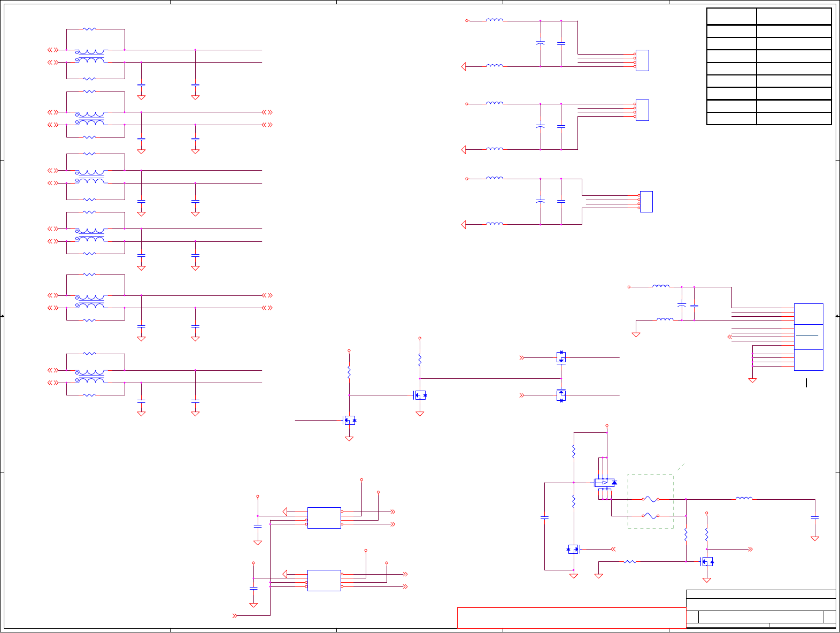Click the lower pass transistor of the stacked pair

tap(561, 395)
